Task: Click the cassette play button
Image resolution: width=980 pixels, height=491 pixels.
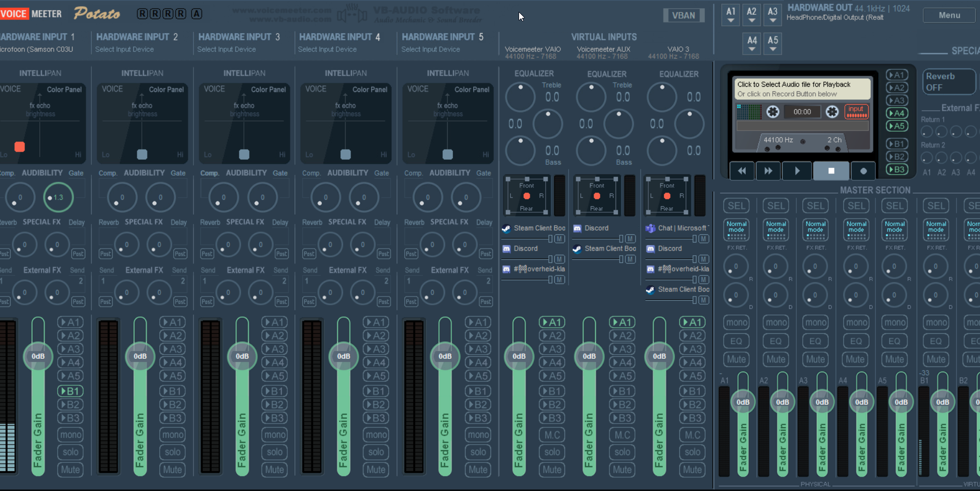Action: tap(797, 171)
